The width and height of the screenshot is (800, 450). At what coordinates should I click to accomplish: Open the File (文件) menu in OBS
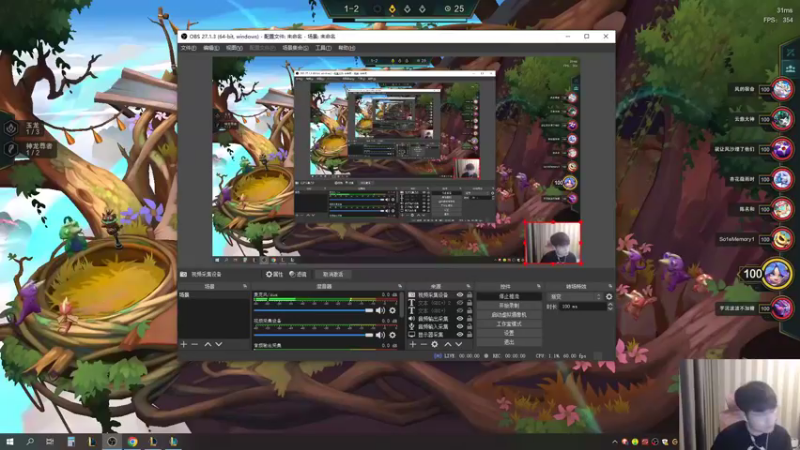click(x=188, y=48)
